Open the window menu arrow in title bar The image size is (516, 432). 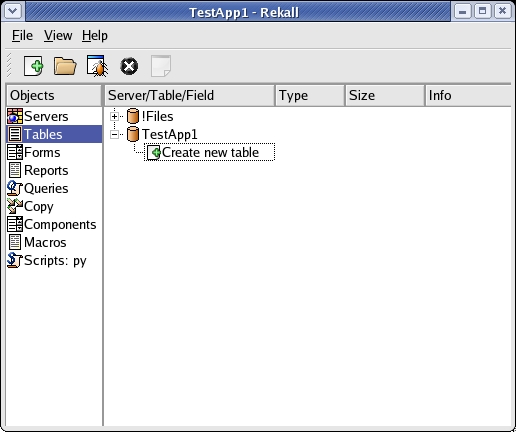[13, 11]
